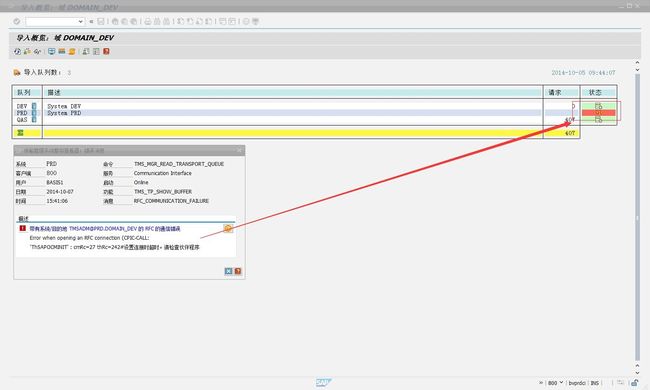This screenshot has height=390, width=650.
Task: Click the Print icon in standard toolbar
Action: point(148,21)
